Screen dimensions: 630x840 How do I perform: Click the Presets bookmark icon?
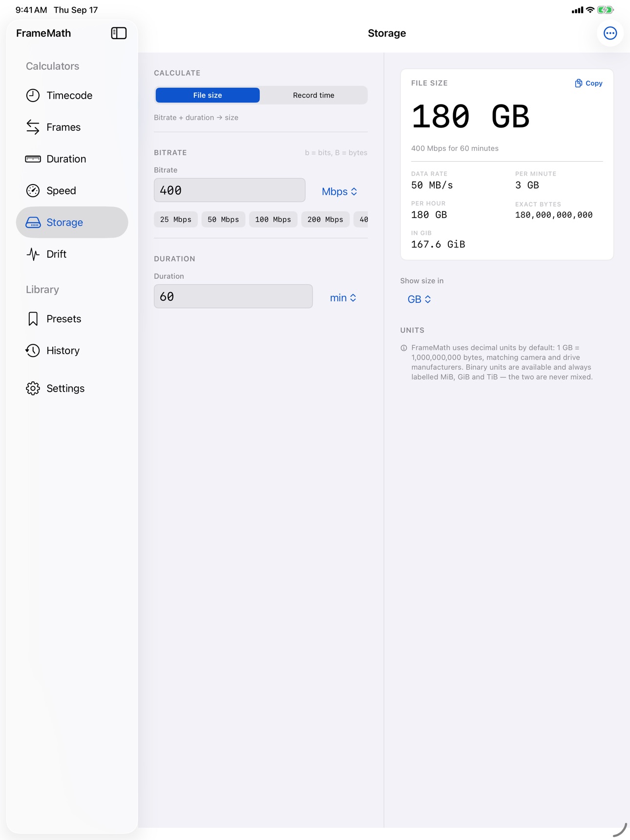[x=33, y=319]
